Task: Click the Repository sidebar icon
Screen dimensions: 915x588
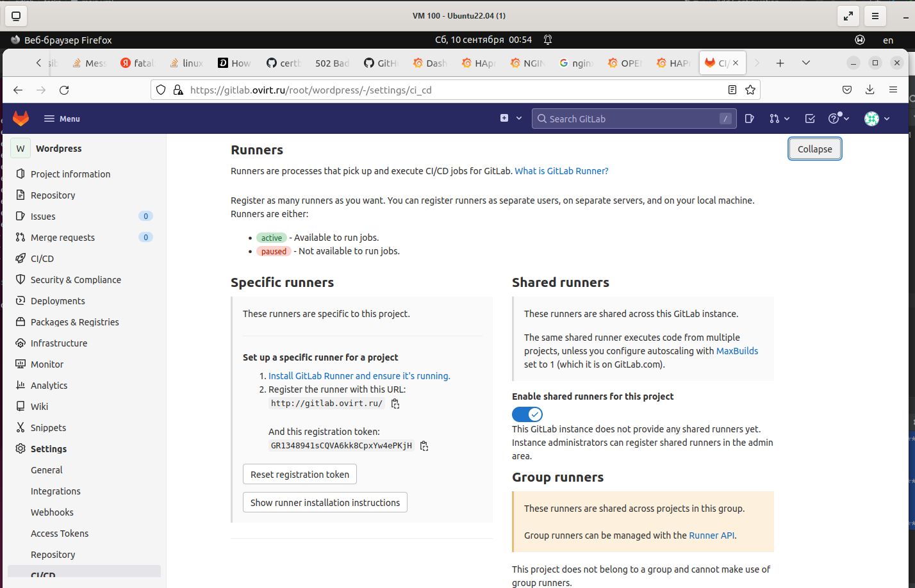Action: pos(21,195)
